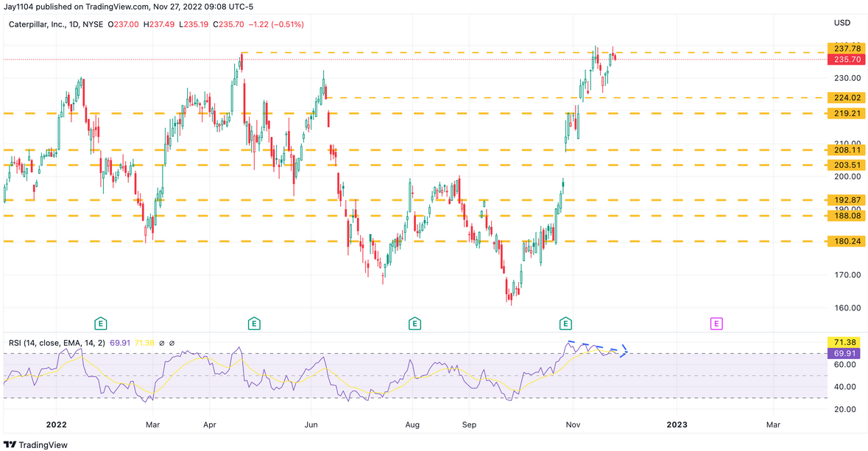Click the O237.00 open value
This screenshot has height=451, width=868.
coord(123,24)
